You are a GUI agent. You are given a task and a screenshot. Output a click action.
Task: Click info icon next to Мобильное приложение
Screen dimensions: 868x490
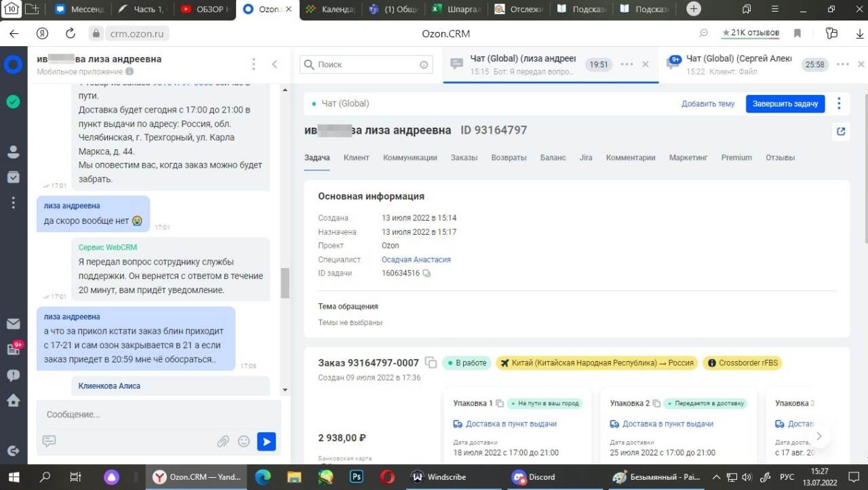(x=130, y=71)
